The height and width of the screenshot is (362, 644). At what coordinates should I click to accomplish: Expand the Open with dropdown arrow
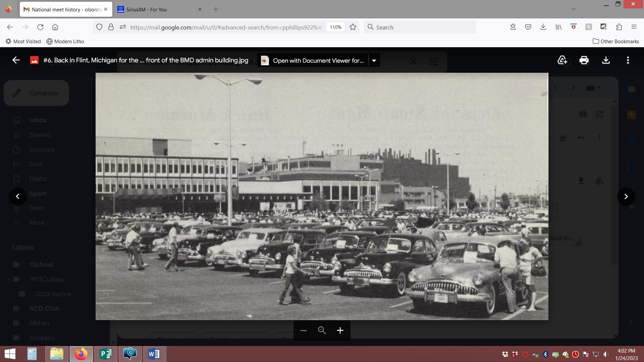click(374, 61)
